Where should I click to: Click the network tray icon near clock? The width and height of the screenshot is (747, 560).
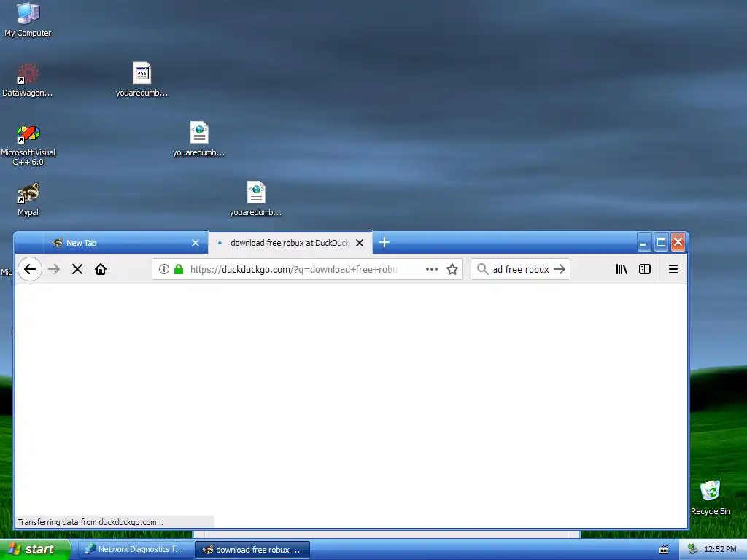693,550
